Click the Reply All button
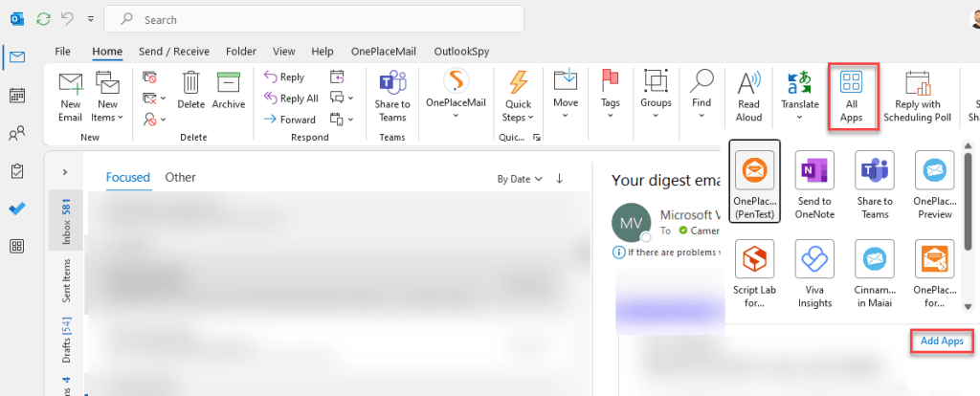The width and height of the screenshot is (980, 396). coord(290,99)
